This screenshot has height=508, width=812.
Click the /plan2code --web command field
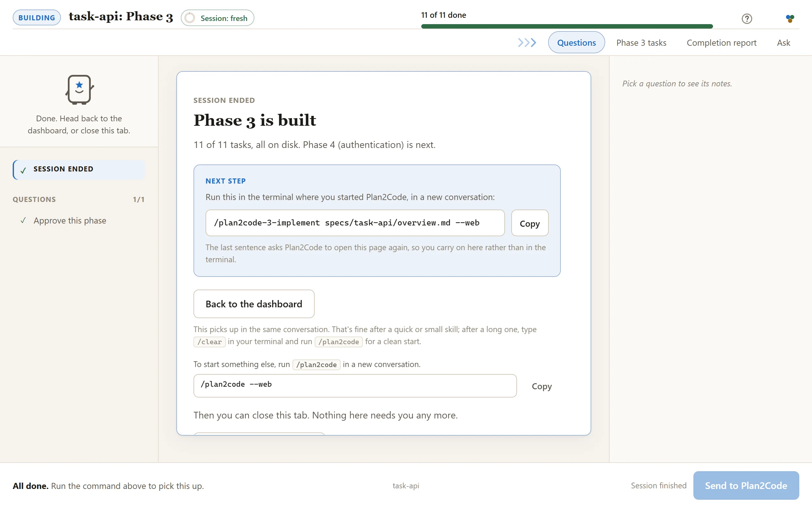click(355, 386)
